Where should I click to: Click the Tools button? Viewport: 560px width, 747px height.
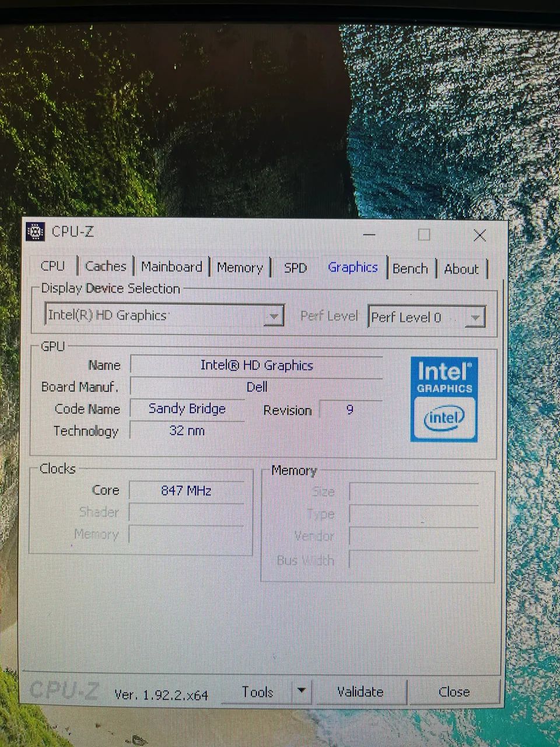point(257,692)
